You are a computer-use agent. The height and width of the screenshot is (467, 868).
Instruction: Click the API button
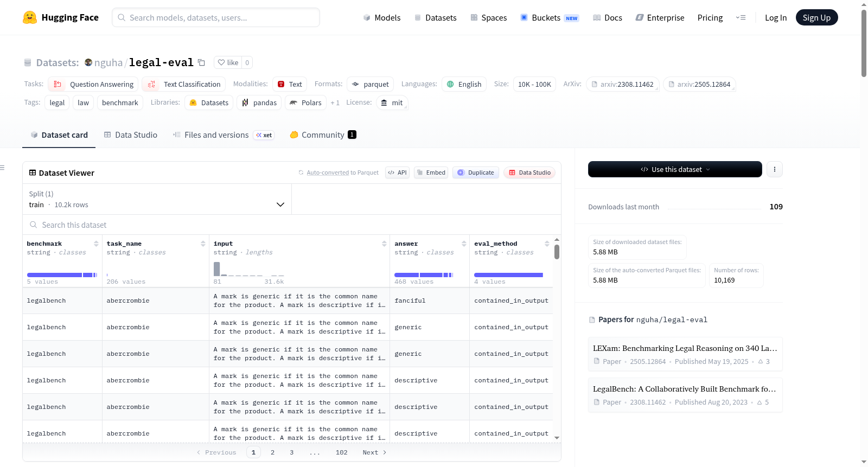[397, 172]
